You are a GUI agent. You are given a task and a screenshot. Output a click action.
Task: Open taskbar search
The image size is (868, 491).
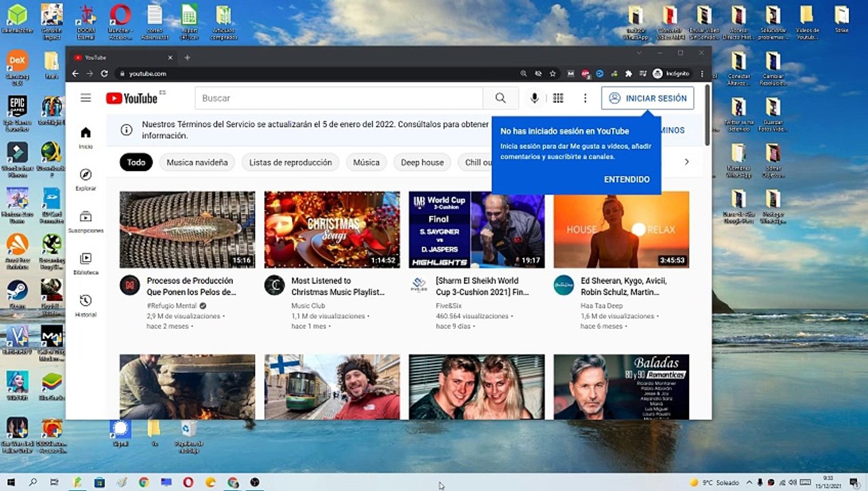pos(33,482)
